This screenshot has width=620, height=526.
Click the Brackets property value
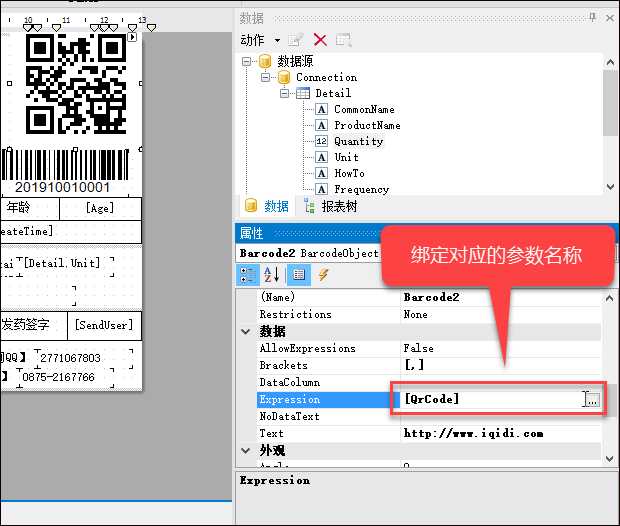tap(415, 365)
